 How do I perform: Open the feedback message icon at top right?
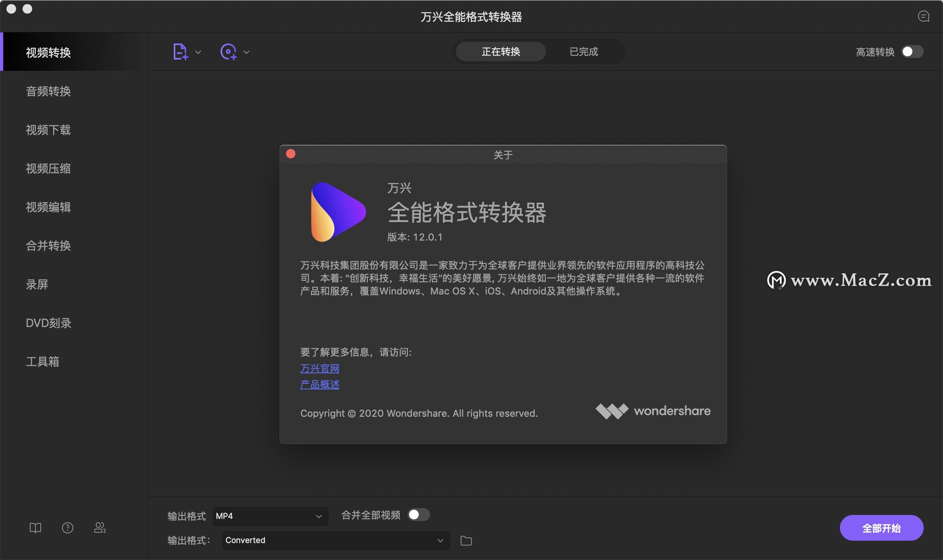tap(923, 16)
